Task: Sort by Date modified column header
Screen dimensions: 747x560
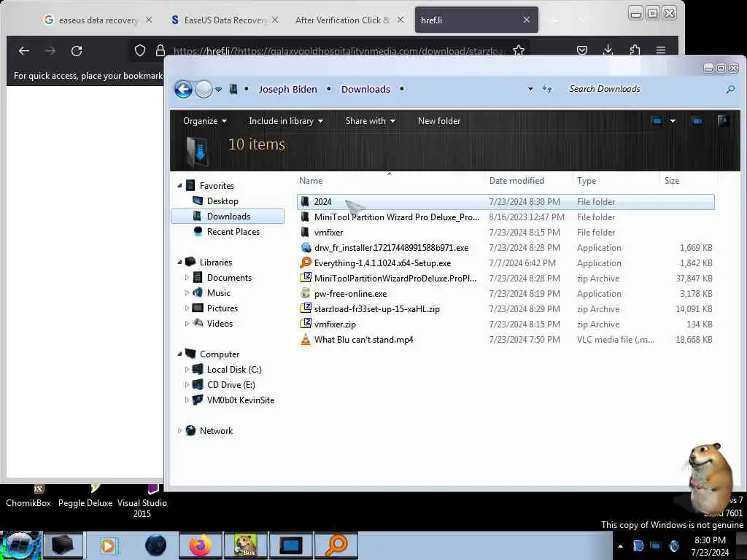Action: 516,181
